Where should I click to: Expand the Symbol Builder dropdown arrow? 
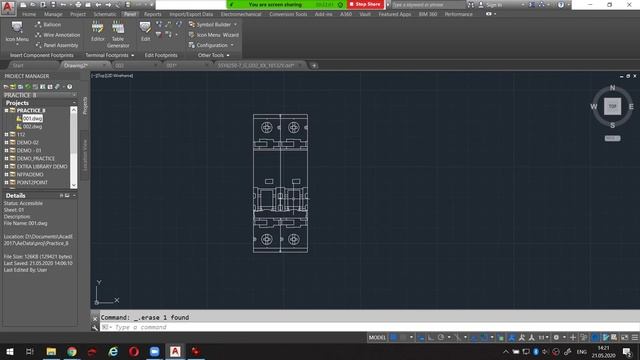(x=235, y=24)
